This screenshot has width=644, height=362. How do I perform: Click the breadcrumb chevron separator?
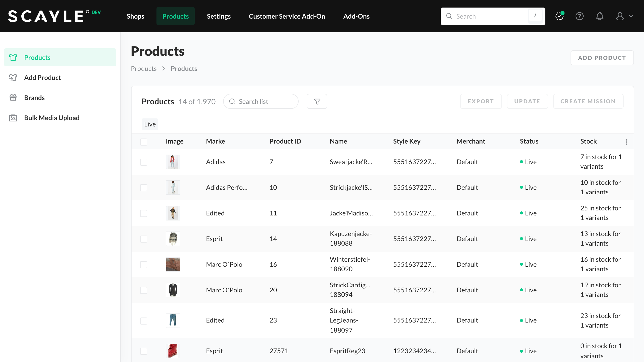point(164,69)
